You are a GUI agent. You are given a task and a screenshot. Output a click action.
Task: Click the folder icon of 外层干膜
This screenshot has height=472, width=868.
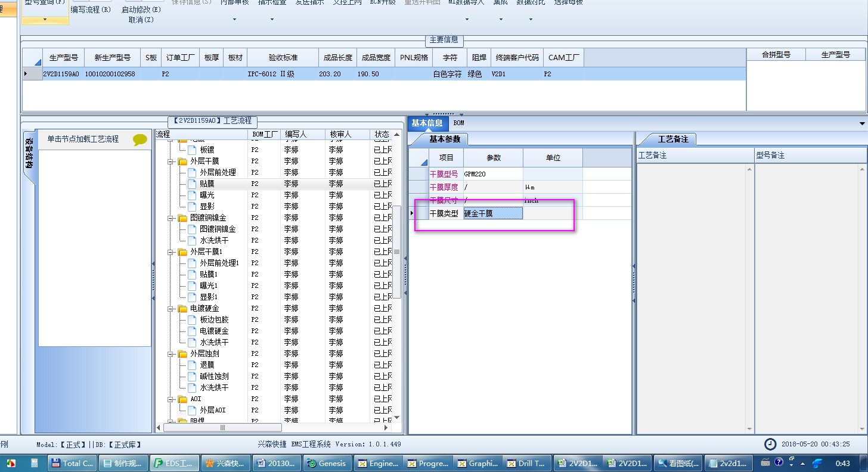click(182, 161)
